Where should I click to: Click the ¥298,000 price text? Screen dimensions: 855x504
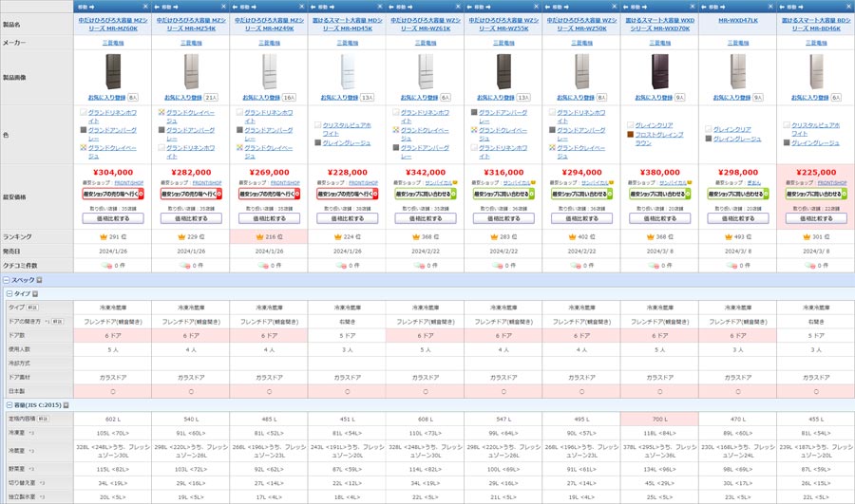pos(738,172)
